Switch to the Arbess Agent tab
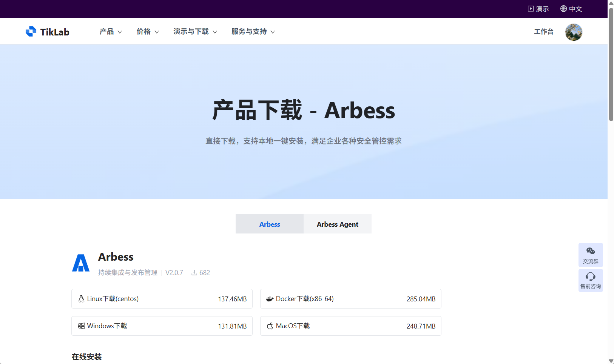Screen dimensions: 614x364 (337, 224)
